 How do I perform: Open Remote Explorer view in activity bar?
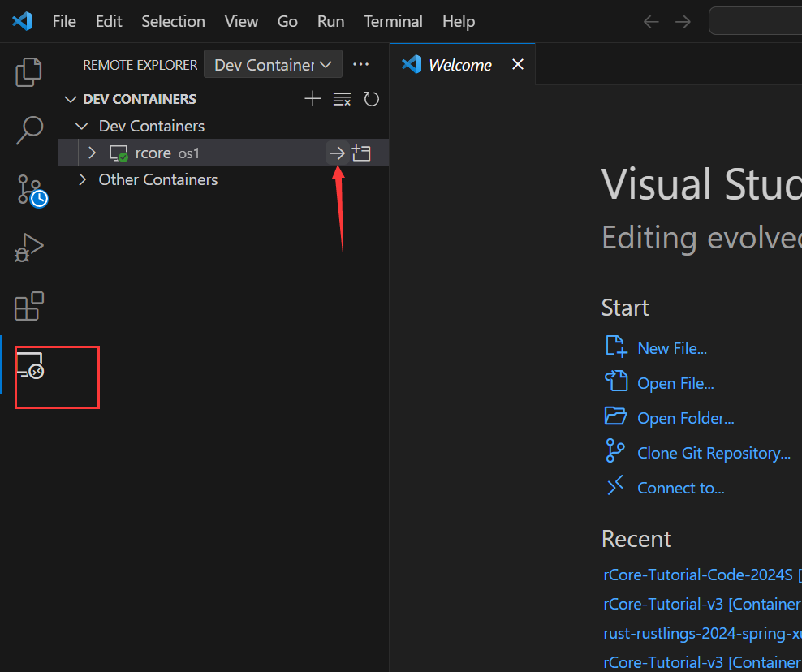coord(30,365)
